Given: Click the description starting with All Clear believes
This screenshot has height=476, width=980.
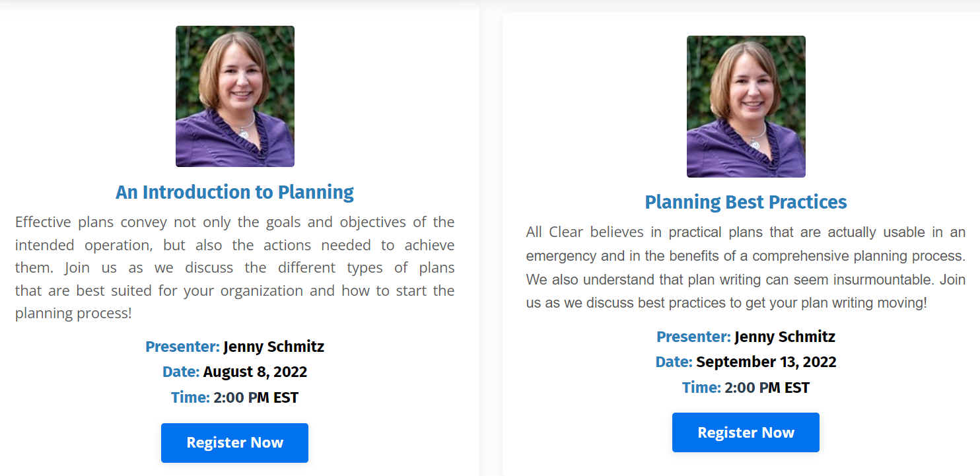Looking at the screenshot, I should pos(746,267).
